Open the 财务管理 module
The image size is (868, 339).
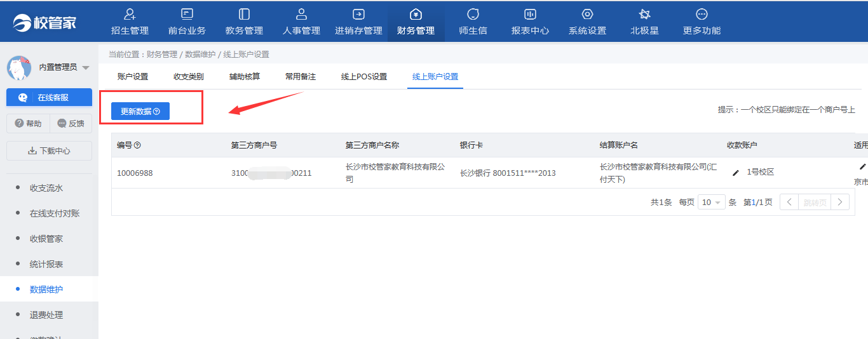[416, 22]
